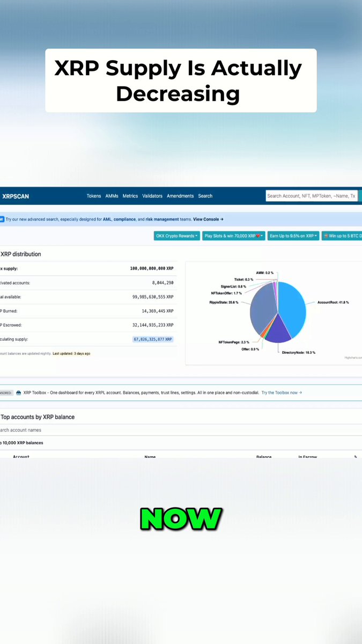Screen dimensions: 362x644
Task: Select the 32,144,935,233 XRP escrowed value
Action: pyautogui.click(x=154, y=325)
